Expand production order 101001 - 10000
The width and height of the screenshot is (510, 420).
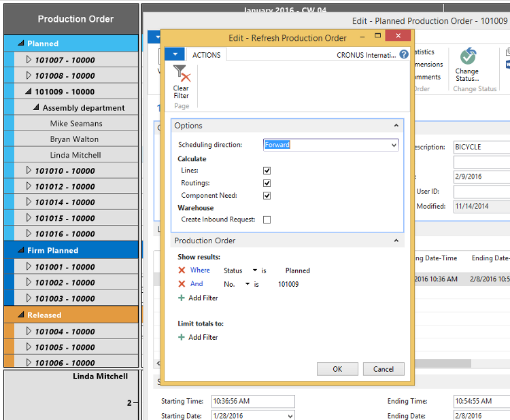click(x=29, y=266)
